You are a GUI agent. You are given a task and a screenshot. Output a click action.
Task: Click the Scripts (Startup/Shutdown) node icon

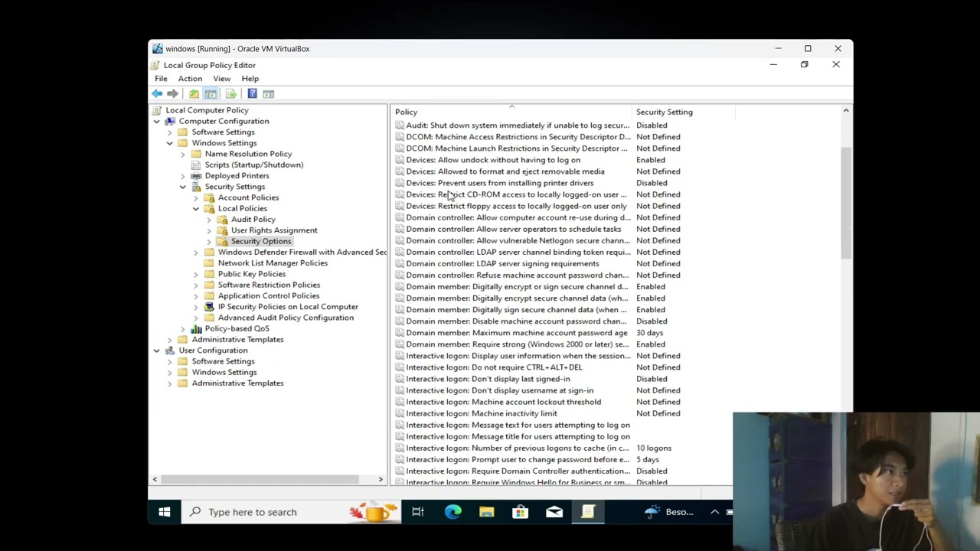pos(196,165)
